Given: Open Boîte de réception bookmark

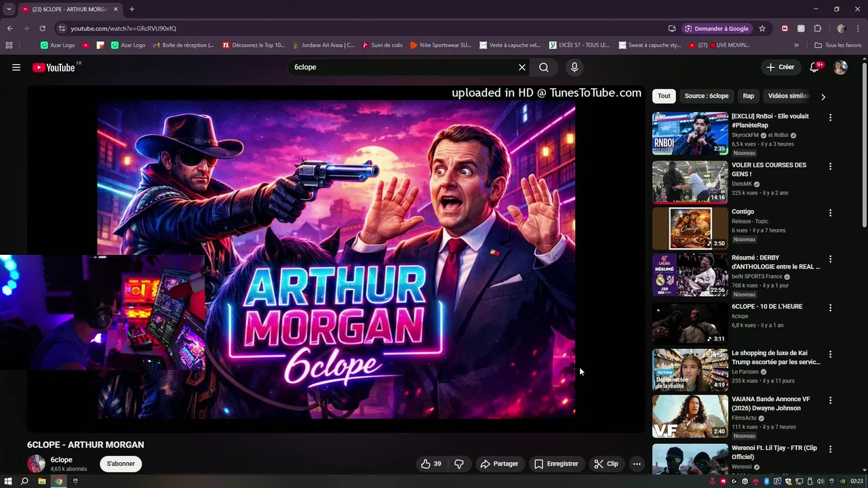Looking at the screenshot, I should (183, 45).
